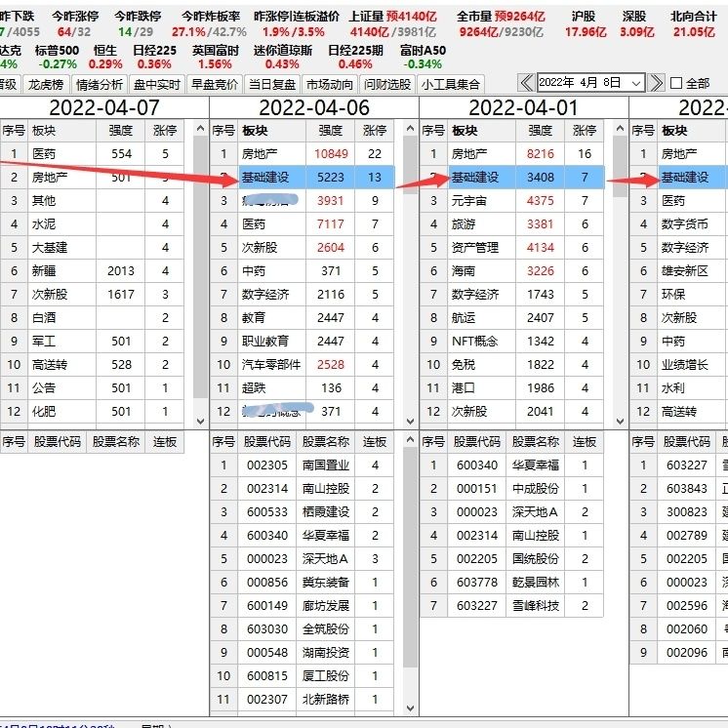Click 强度 header in 2022-04-07 table

click(x=120, y=131)
